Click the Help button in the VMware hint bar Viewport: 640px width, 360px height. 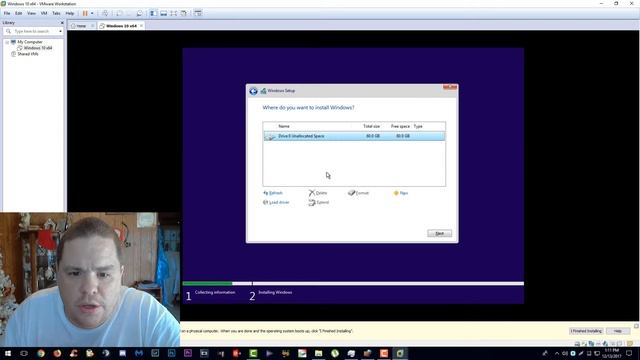pos(618,331)
